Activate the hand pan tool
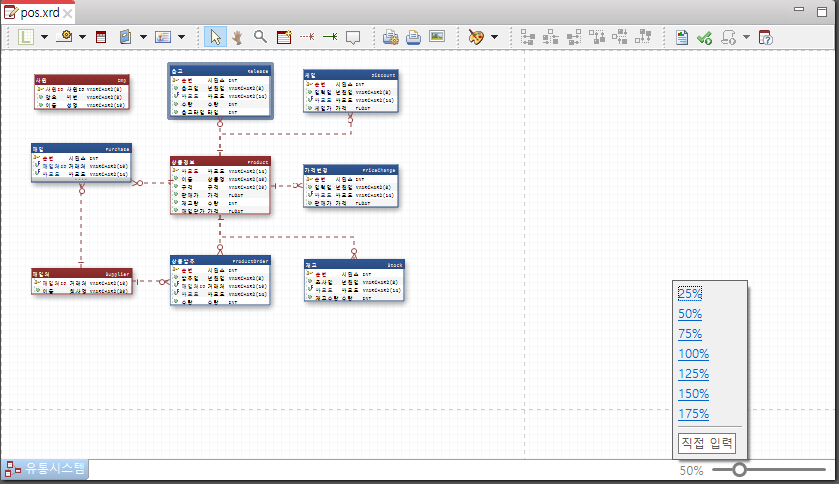This screenshot has width=839, height=484. (237, 37)
